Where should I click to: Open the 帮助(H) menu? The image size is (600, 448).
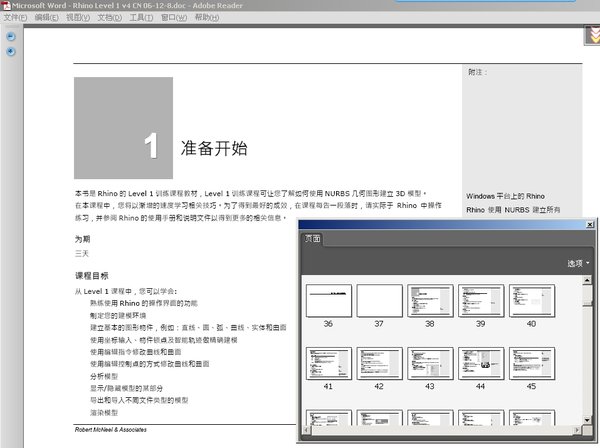[207, 18]
